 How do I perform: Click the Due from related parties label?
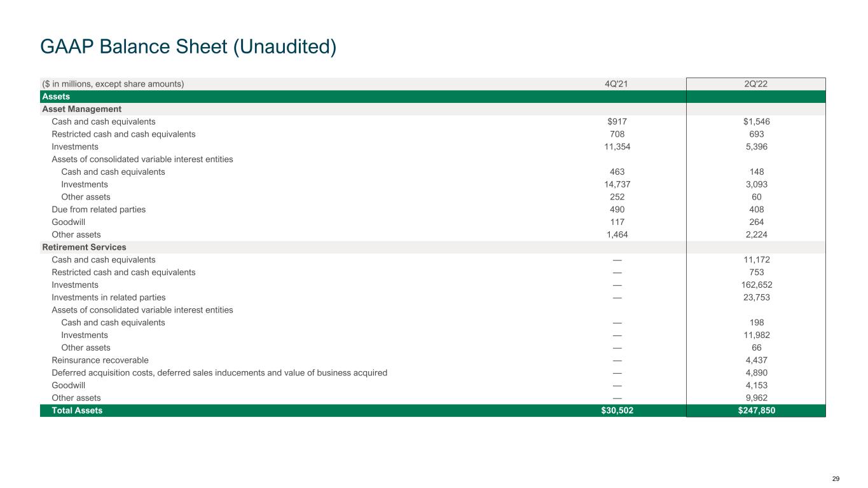(99, 210)
